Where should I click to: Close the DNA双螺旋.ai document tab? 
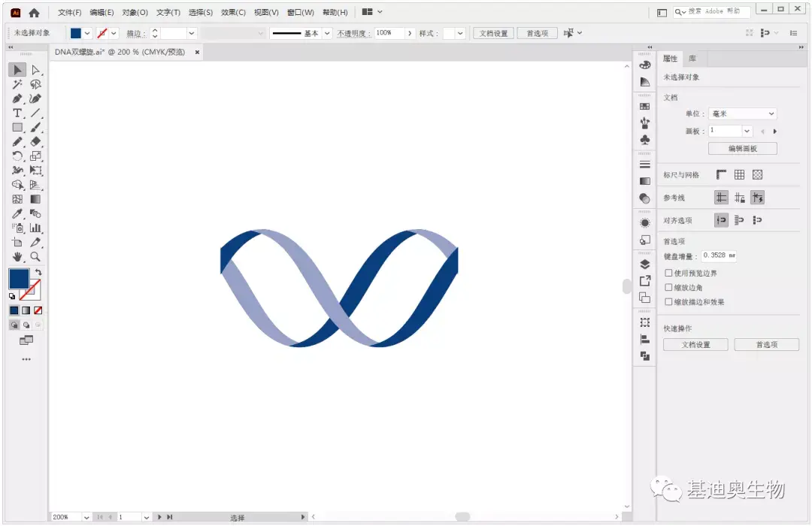197,53
